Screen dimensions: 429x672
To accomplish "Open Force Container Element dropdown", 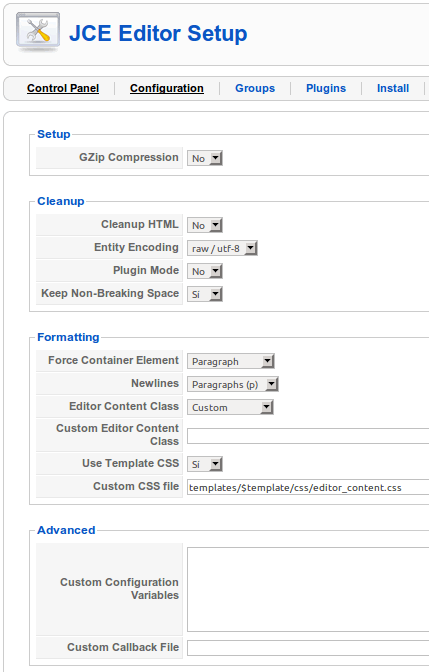I will tap(231, 361).
